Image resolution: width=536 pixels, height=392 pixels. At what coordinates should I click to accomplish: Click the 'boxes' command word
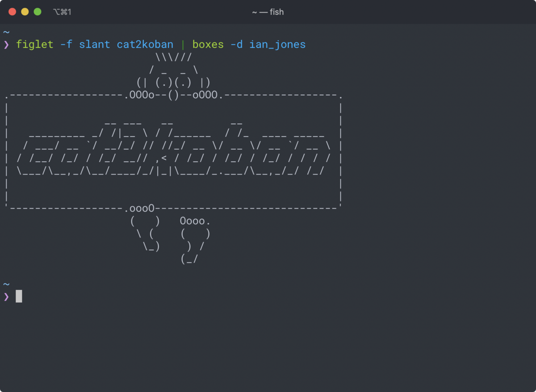coord(208,45)
